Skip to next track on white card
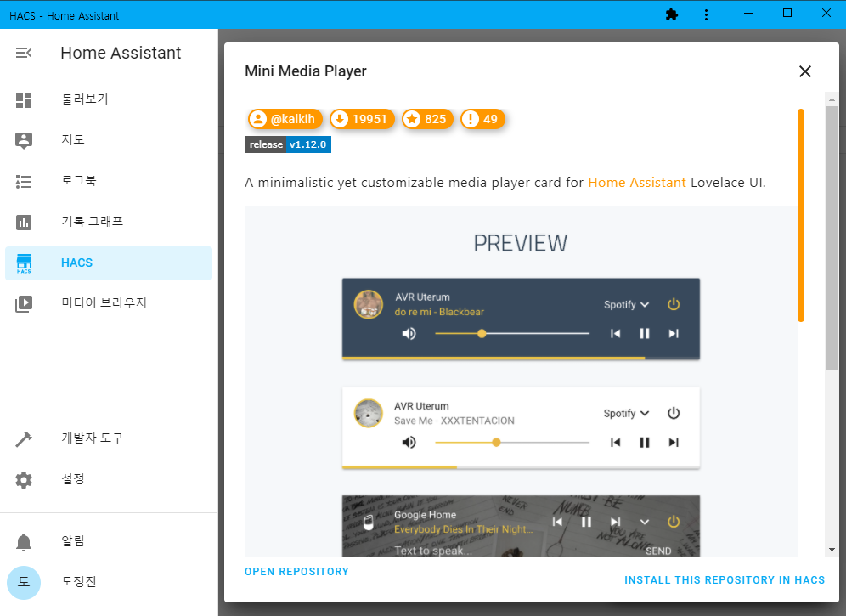Screen dimensions: 846x616 (x=674, y=443)
